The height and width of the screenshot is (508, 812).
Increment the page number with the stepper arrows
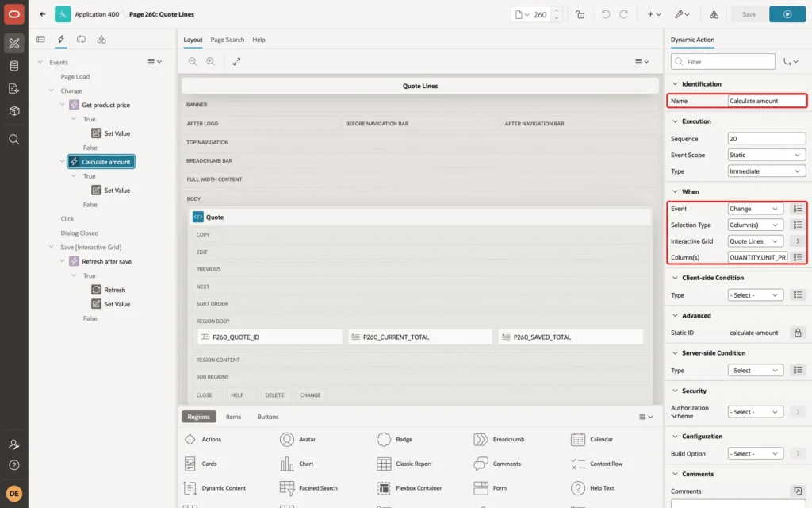[x=557, y=11]
